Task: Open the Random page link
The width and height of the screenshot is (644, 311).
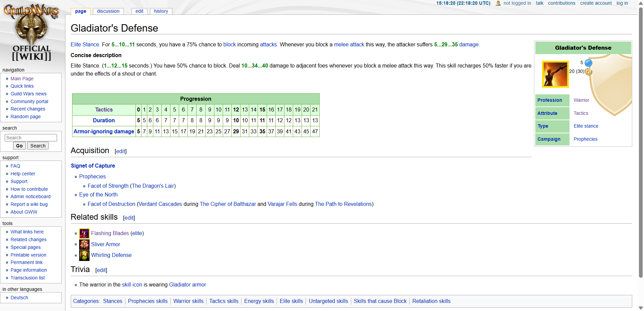Action: [x=25, y=117]
